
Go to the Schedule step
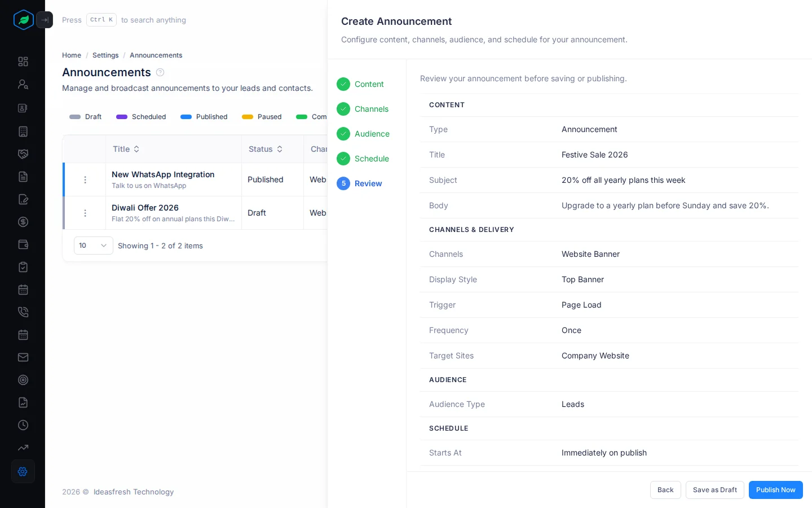pyautogui.click(x=363, y=159)
